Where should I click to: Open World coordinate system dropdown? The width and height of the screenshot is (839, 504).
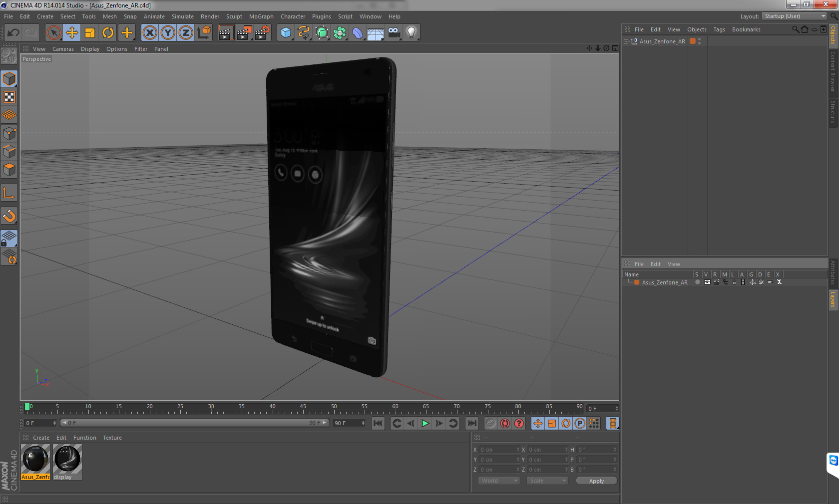point(499,481)
